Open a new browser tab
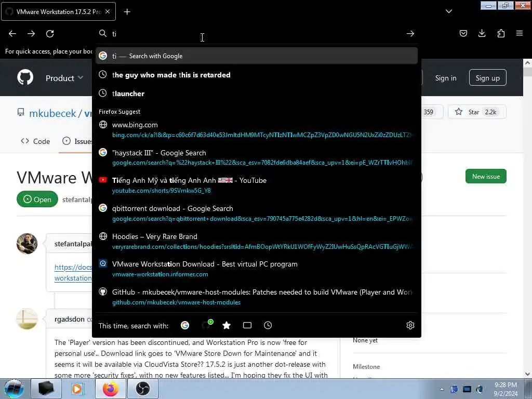 (x=127, y=12)
